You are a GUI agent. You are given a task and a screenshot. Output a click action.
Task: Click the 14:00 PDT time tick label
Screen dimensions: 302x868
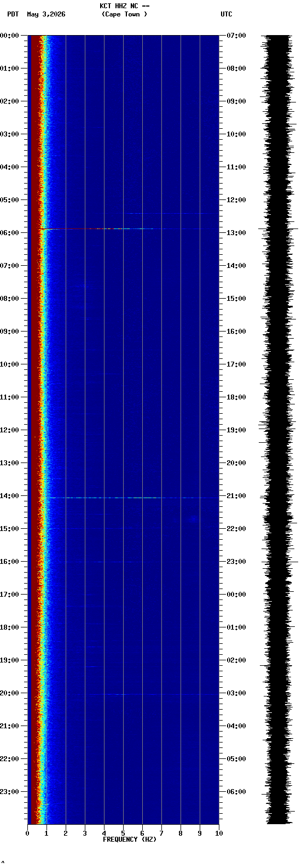[10, 496]
